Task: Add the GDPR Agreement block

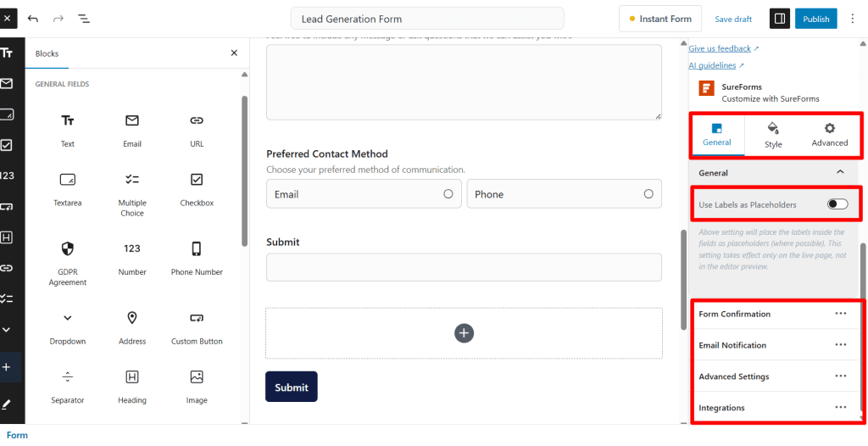Action: point(68,263)
